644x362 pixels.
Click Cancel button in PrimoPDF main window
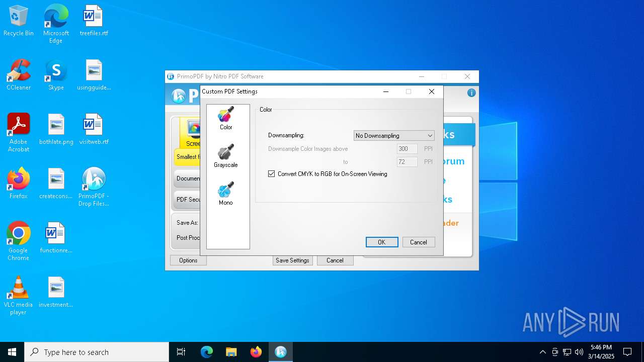(x=335, y=260)
